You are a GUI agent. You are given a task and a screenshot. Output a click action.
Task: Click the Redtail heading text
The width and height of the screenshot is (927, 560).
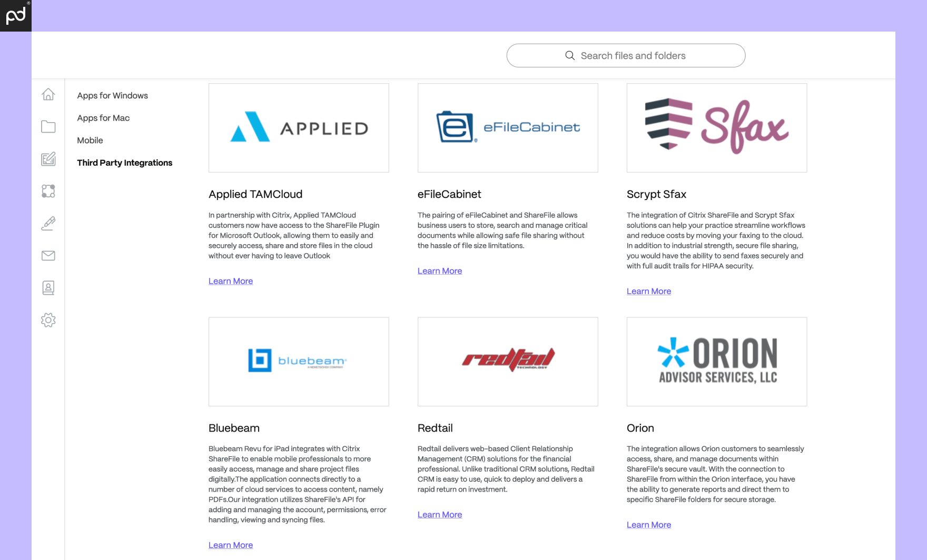pos(435,428)
